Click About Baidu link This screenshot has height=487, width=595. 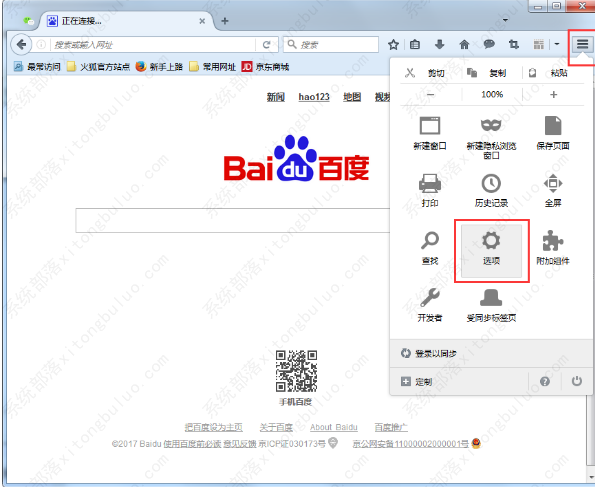point(334,427)
